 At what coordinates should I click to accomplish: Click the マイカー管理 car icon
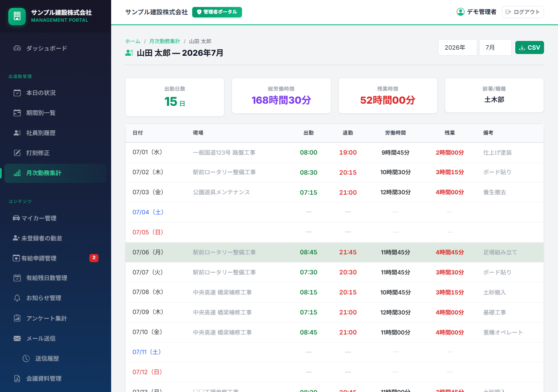[16, 218]
